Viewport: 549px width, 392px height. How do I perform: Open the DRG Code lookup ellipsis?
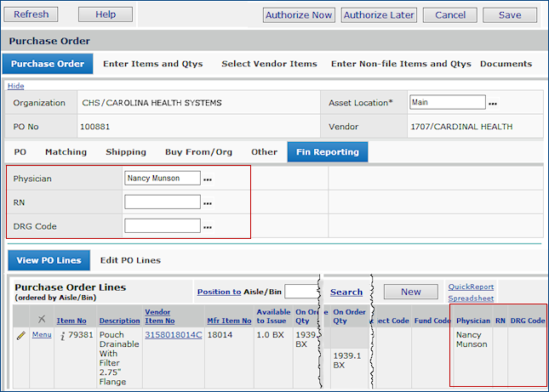tap(208, 227)
